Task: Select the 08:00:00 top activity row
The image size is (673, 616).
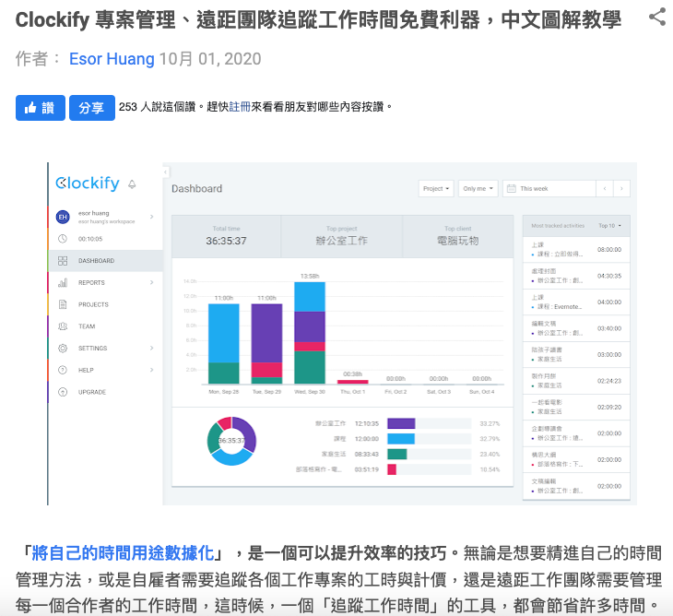Action: tap(576, 249)
